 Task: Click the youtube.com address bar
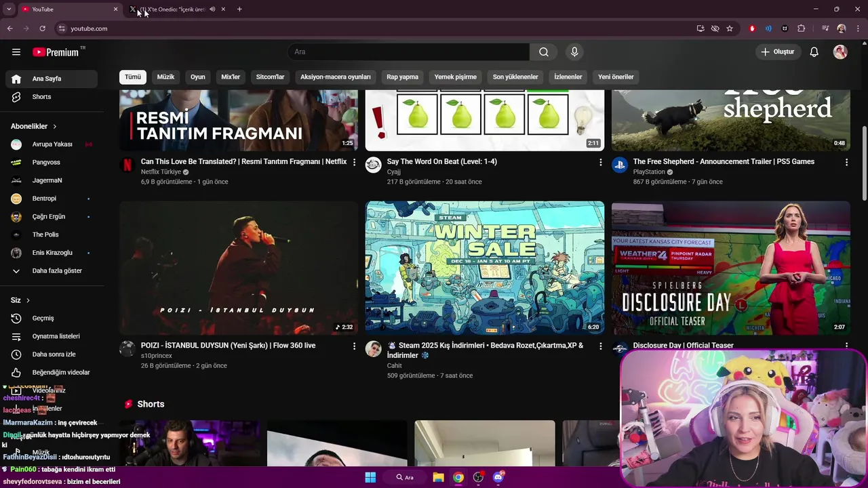click(373, 28)
